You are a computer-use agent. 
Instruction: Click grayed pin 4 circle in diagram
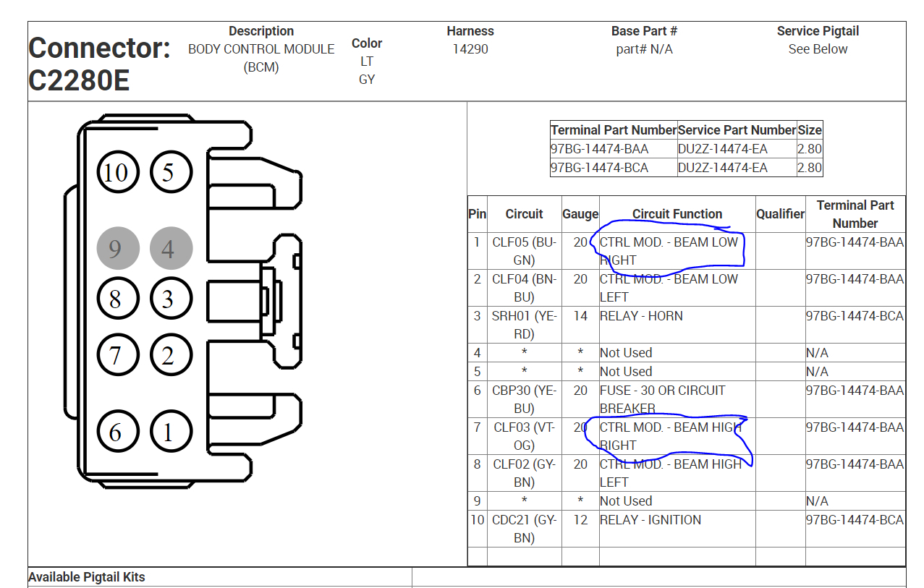[171, 248]
